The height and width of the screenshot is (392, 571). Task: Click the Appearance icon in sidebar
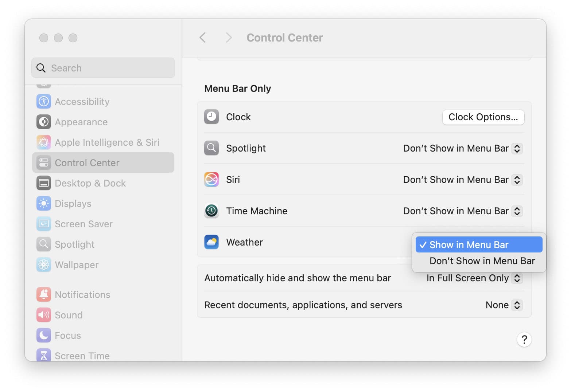[43, 122]
